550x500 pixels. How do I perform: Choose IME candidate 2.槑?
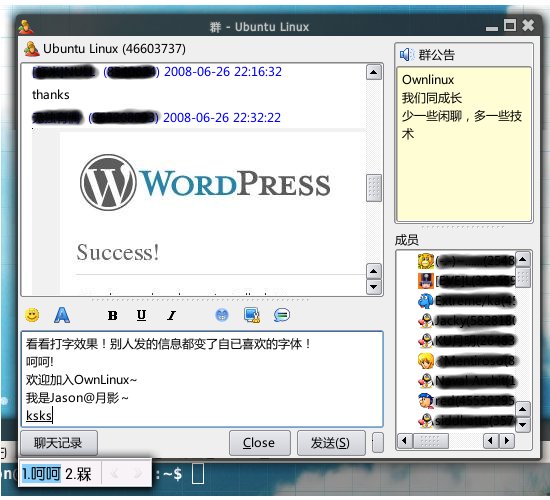click(79, 474)
